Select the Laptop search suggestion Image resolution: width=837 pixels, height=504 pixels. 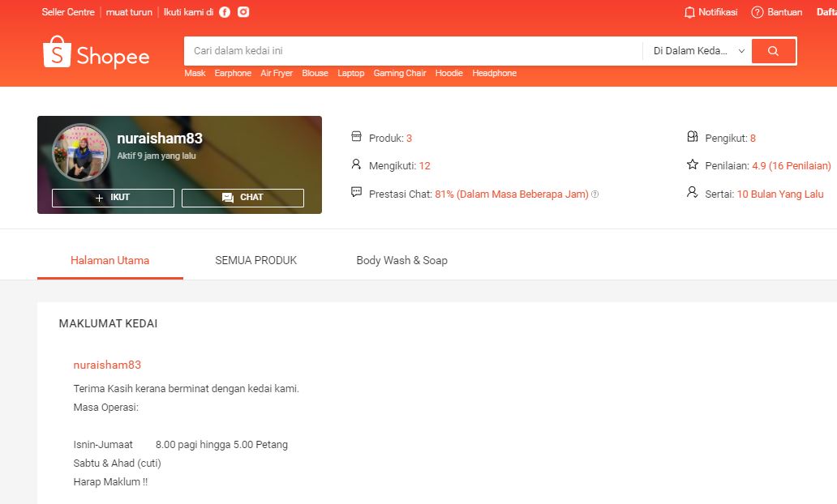point(350,73)
